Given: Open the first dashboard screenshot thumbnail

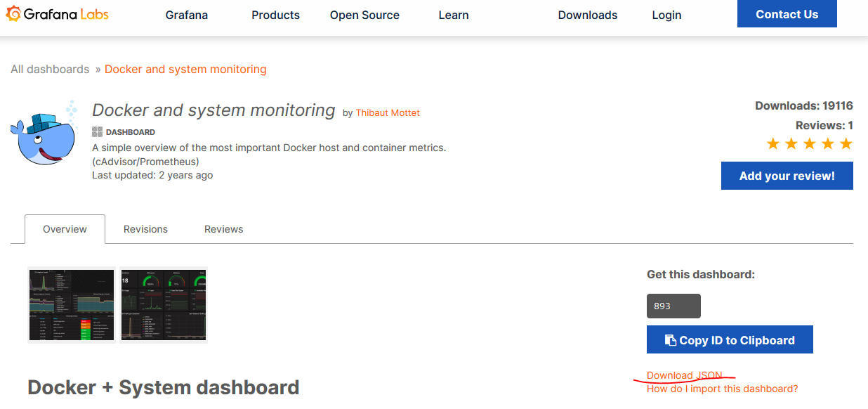Looking at the screenshot, I should 72,304.
